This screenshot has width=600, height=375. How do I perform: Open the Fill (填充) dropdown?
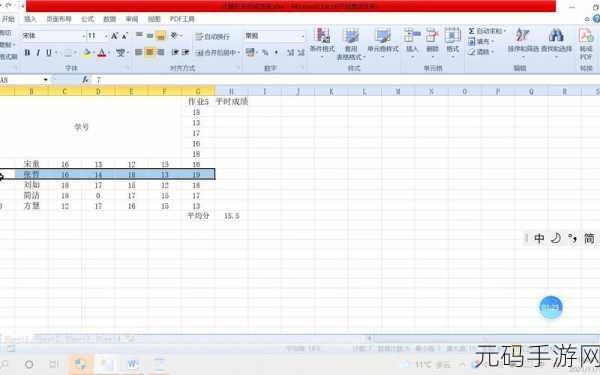(481, 41)
